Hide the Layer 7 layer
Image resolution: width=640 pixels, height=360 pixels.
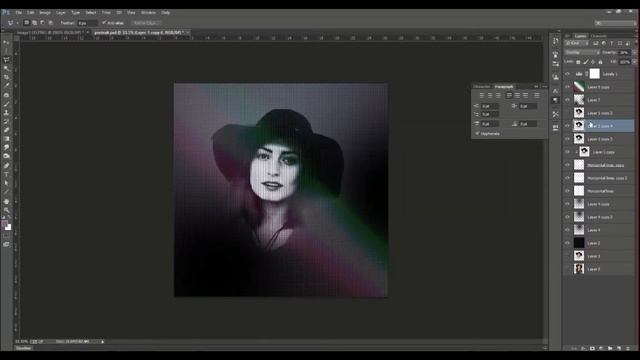click(567, 100)
